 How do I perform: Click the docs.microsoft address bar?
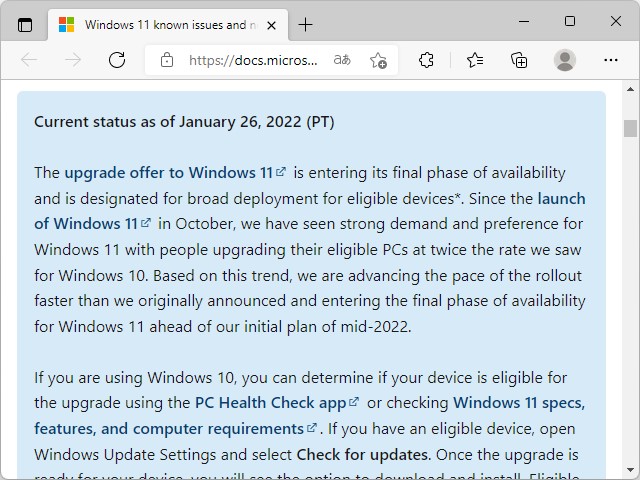coord(253,60)
